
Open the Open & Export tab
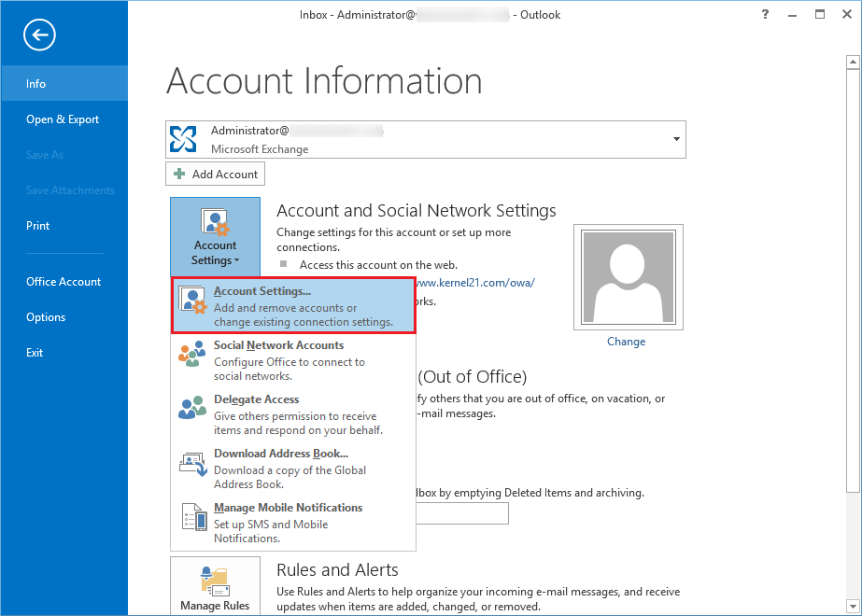[63, 119]
